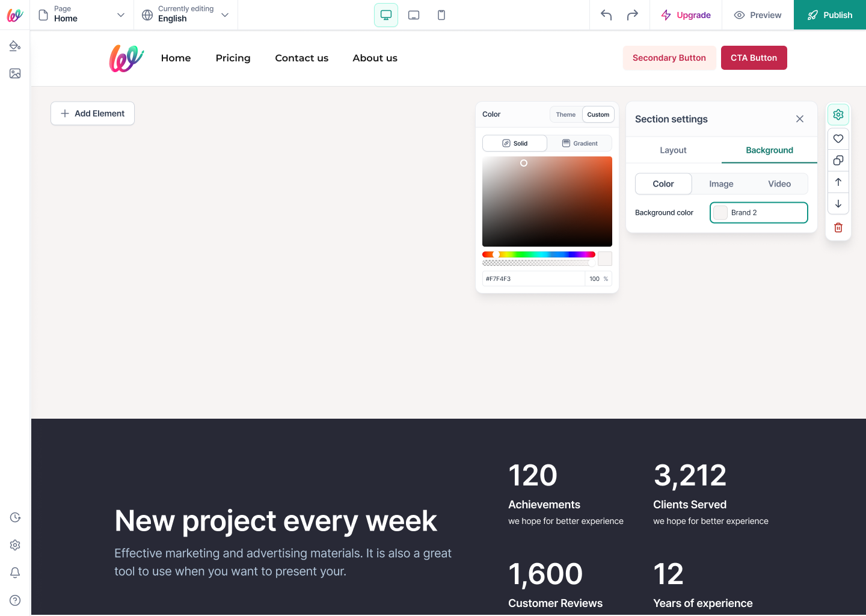Image resolution: width=866 pixels, height=616 pixels.
Task: Click the 3,212 statistic number
Action: pos(690,475)
